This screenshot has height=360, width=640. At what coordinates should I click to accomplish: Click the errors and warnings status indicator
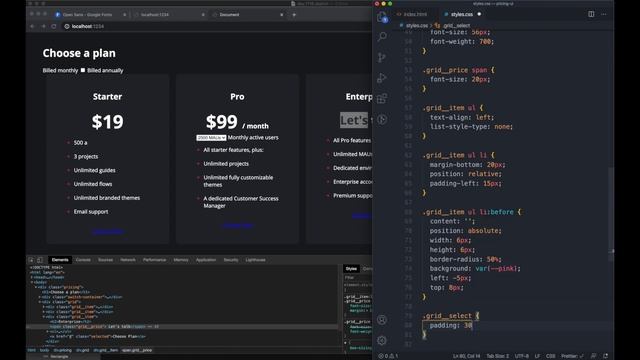coord(388,356)
